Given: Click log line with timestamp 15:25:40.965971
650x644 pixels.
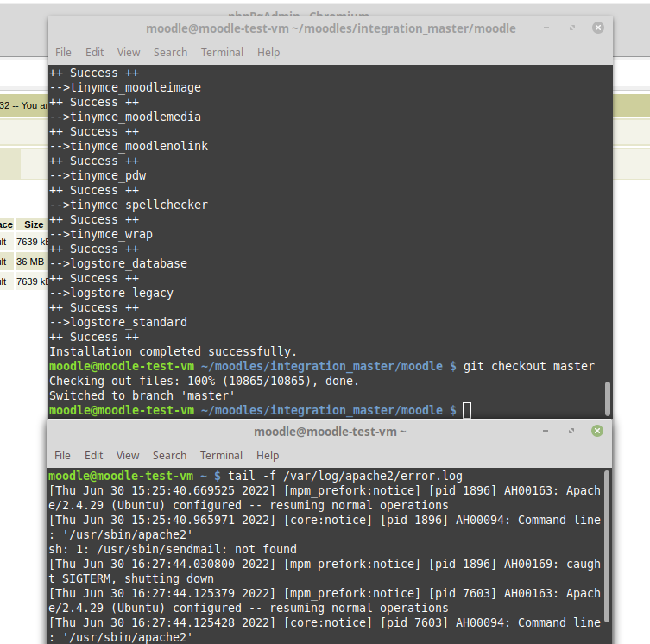Looking at the screenshot, I should [x=325, y=527].
